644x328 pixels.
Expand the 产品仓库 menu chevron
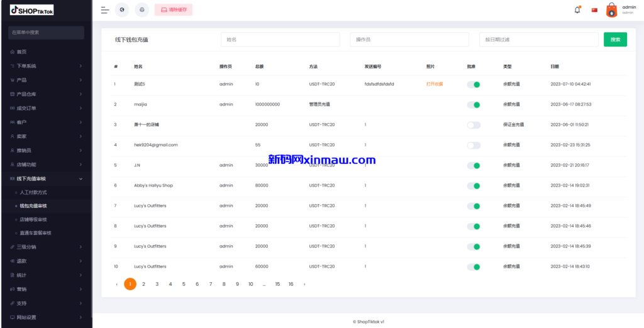80,94
